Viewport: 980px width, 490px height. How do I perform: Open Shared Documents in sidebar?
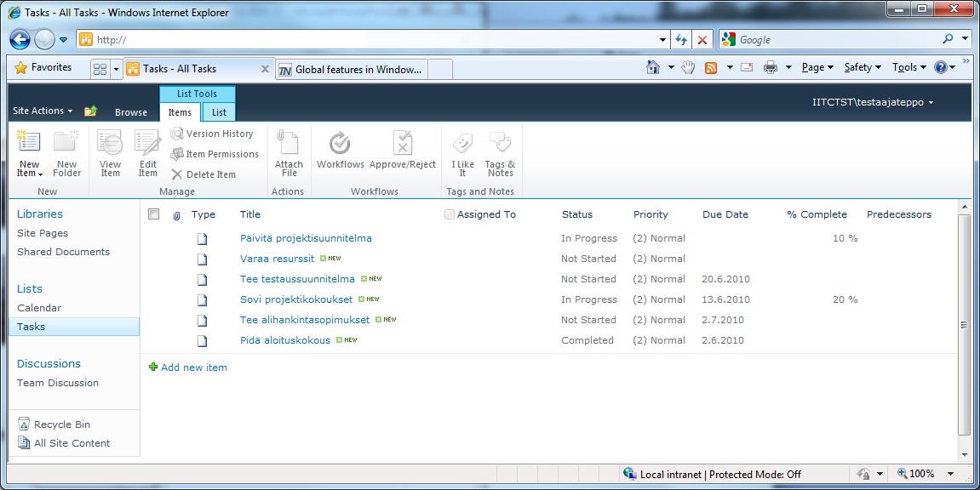click(x=63, y=252)
